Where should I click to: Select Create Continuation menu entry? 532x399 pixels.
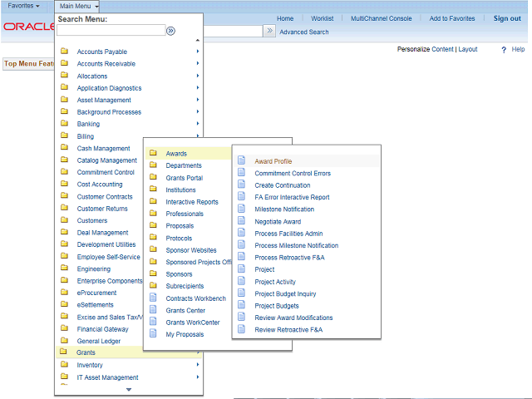282,185
